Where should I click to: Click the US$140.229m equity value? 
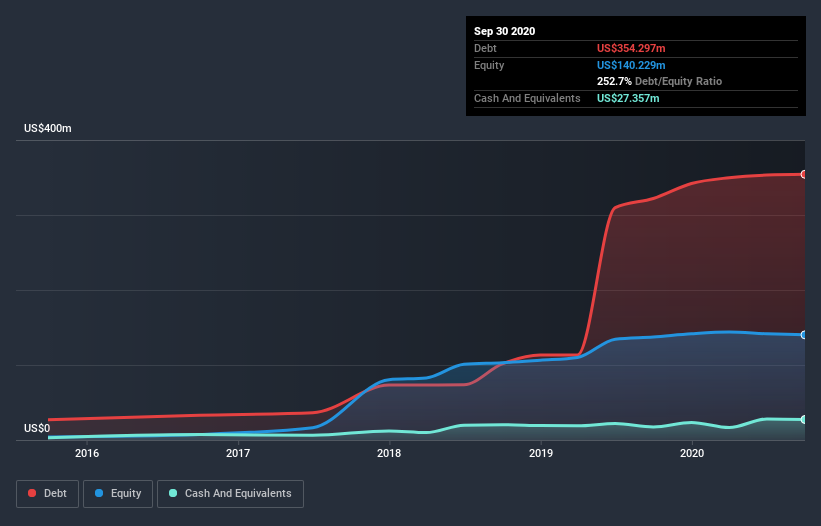[631, 65]
